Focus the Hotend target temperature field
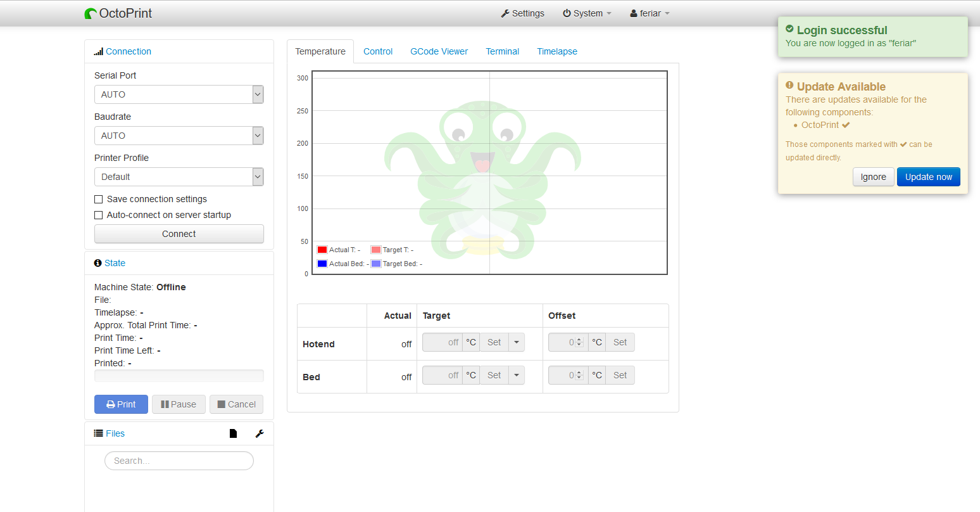Screen dimensions: 980x512 click(x=443, y=342)
